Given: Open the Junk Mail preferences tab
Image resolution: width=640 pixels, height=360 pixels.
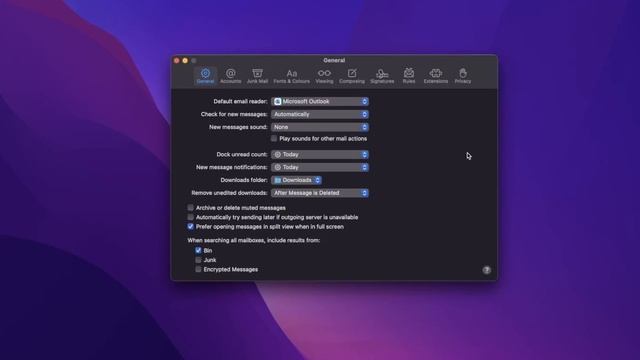Looking at the screenshot, I should coord(257,76).
